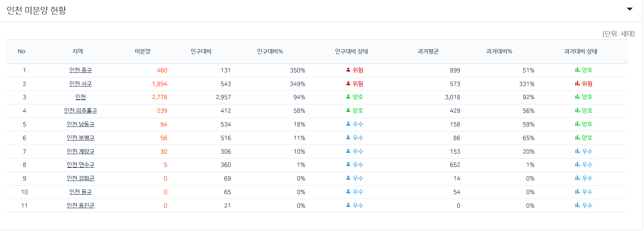Click person icon in 인천 강화군 row

(x=348, y=178)
